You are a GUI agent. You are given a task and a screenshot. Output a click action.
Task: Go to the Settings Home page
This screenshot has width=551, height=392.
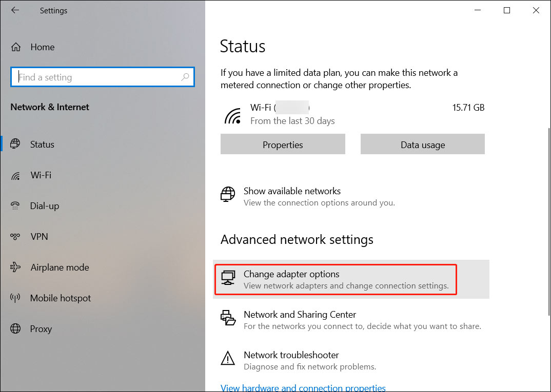coord(42,47)
